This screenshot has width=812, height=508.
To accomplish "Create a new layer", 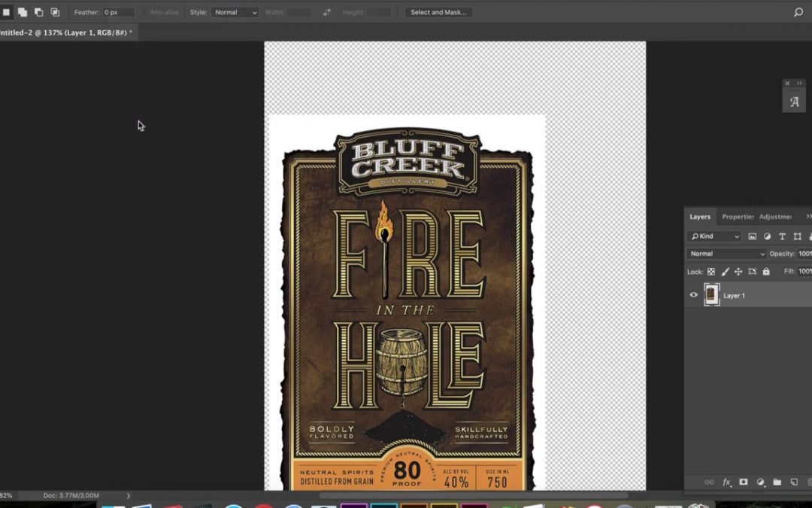I will 794,482.
